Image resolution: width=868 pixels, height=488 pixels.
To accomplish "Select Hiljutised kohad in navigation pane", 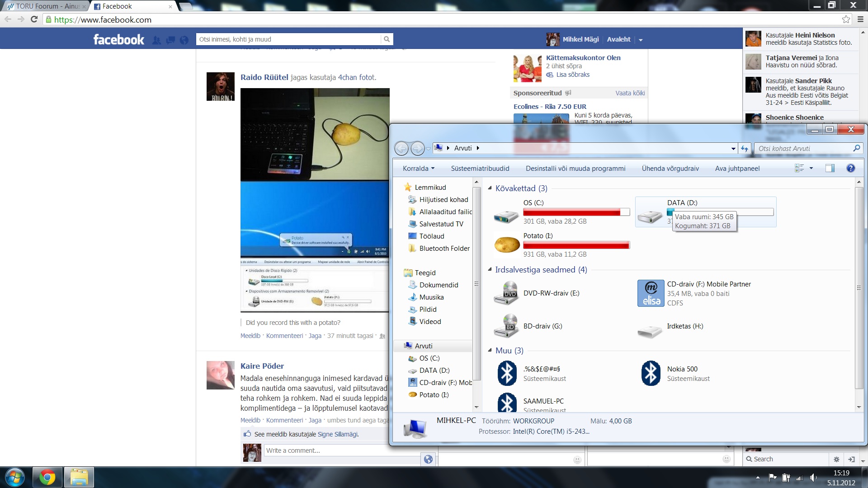I will 443,199.
